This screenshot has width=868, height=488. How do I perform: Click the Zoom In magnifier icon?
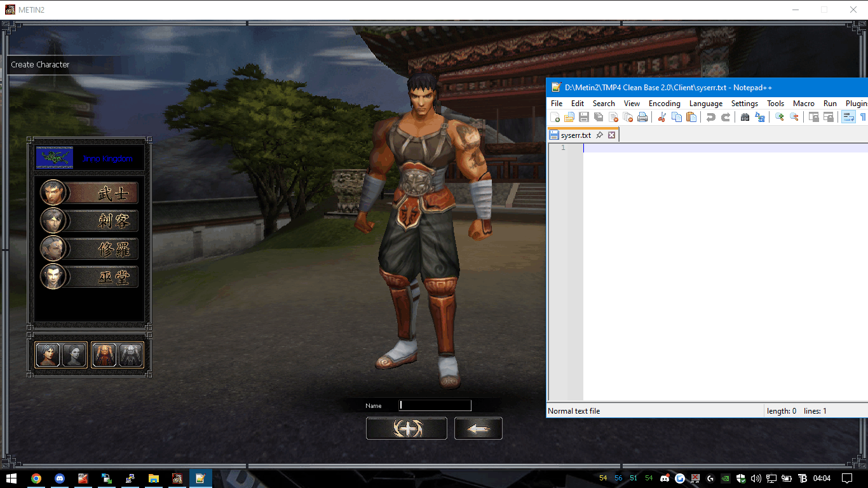pyautogui.click(x=779, y=117)
